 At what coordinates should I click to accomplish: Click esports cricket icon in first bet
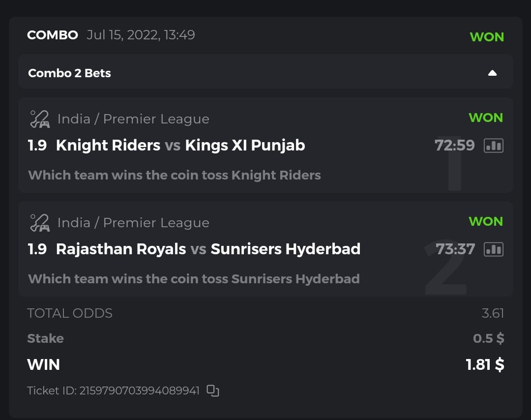coord(39,119)
